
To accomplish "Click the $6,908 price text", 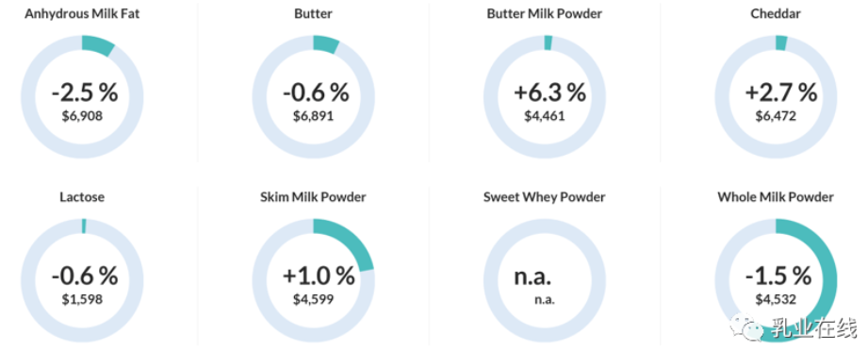I will click(82, 116).
